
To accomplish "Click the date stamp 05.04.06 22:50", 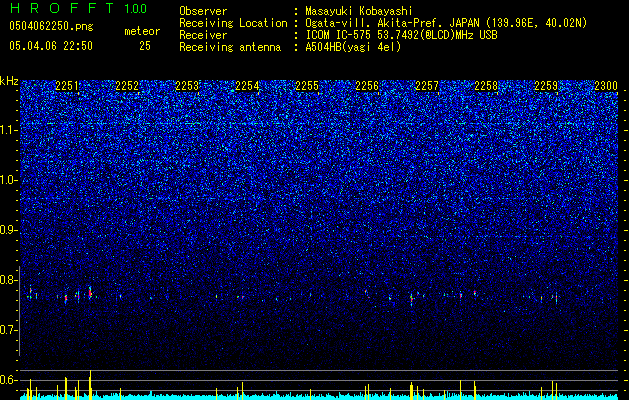I will coord(51,46).
